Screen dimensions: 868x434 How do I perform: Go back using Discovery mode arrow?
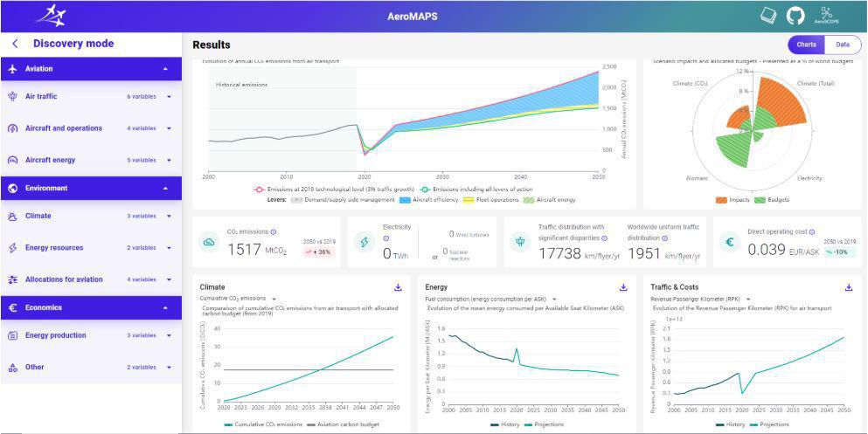coord(15,44)
